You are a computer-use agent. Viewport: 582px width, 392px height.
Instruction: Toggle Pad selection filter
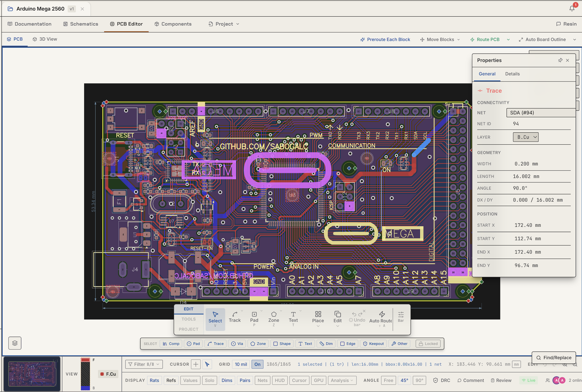[x=194, y=344]
